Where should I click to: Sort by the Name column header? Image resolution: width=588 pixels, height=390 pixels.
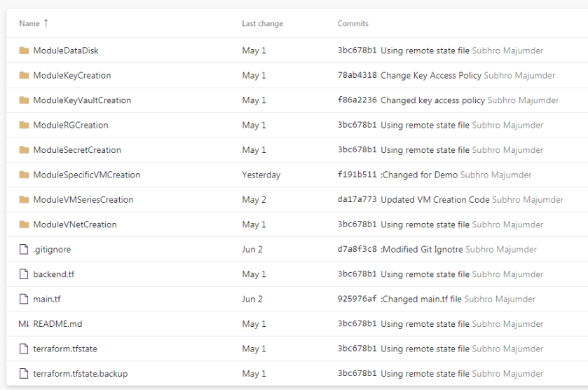(29, 24)
